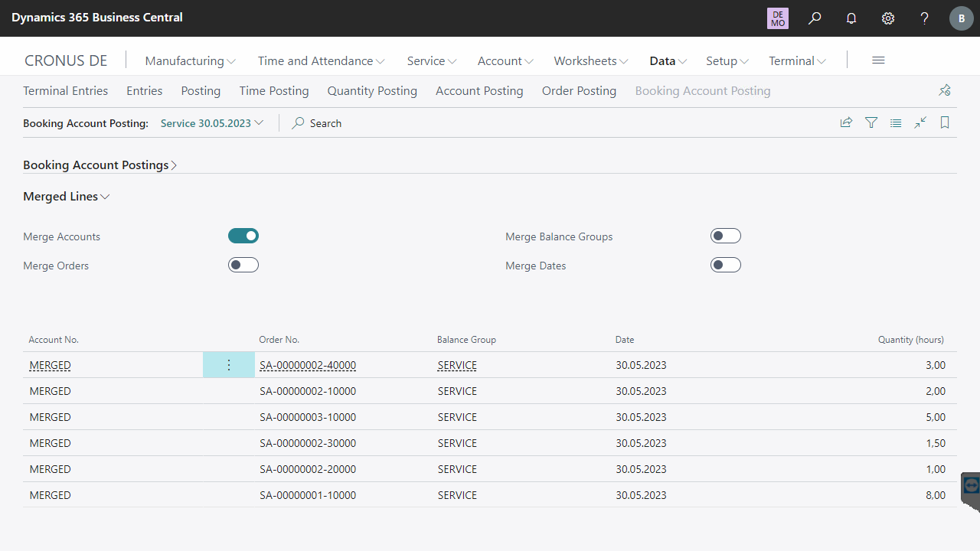The width and height of the screenshot is (980, 551).
Task: Expand the Service menu
Action: (432, 60)
